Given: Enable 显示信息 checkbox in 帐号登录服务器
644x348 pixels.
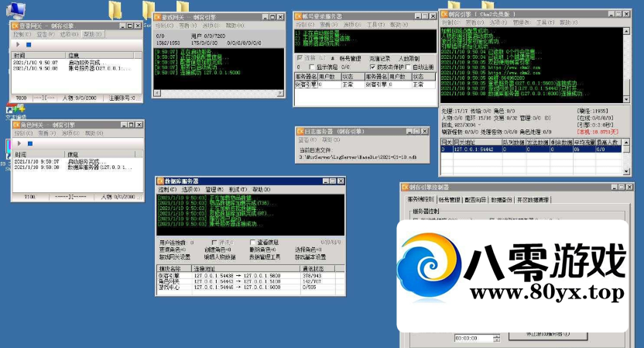Looking at the screenshot, I should pos(312,67).
